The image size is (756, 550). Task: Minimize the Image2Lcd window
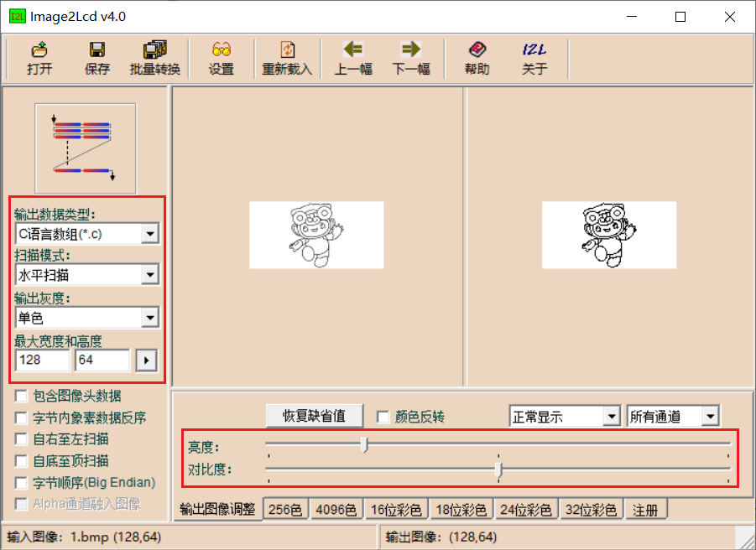pos(632,17)
